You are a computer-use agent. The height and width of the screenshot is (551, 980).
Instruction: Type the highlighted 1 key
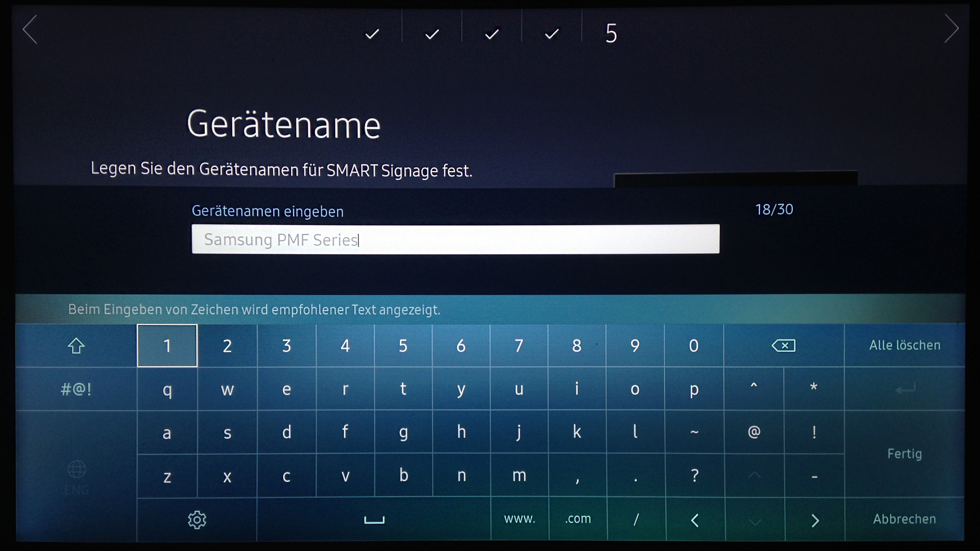tap(167, 346)
